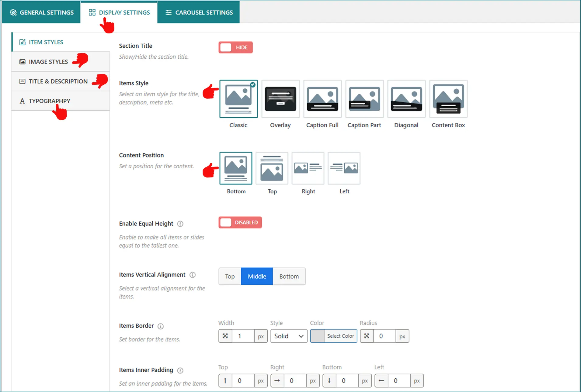The image size is (581, 392).
Task: Open the Items Border color picker
Action: click(x=334, y=336)
